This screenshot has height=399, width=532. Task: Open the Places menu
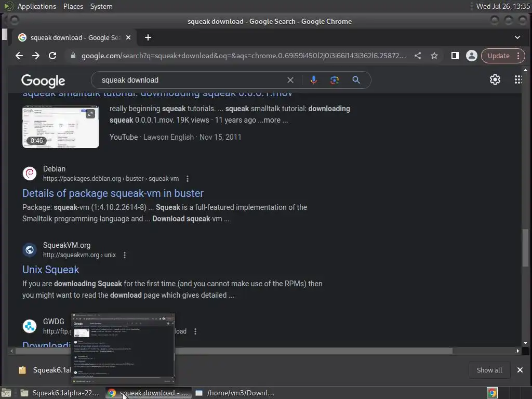(x=73, y=6)
